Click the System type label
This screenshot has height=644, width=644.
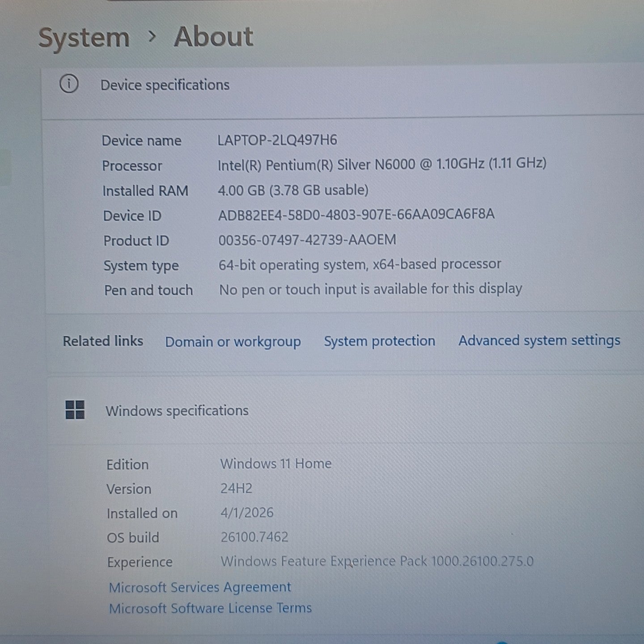(x=141, y=266)
